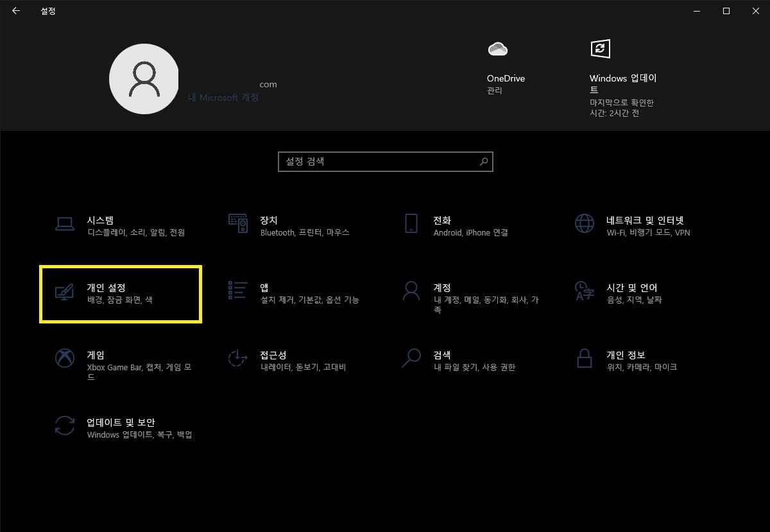
Task: Open the Windows 업데이트 status icon
Action: pos(601,49)
